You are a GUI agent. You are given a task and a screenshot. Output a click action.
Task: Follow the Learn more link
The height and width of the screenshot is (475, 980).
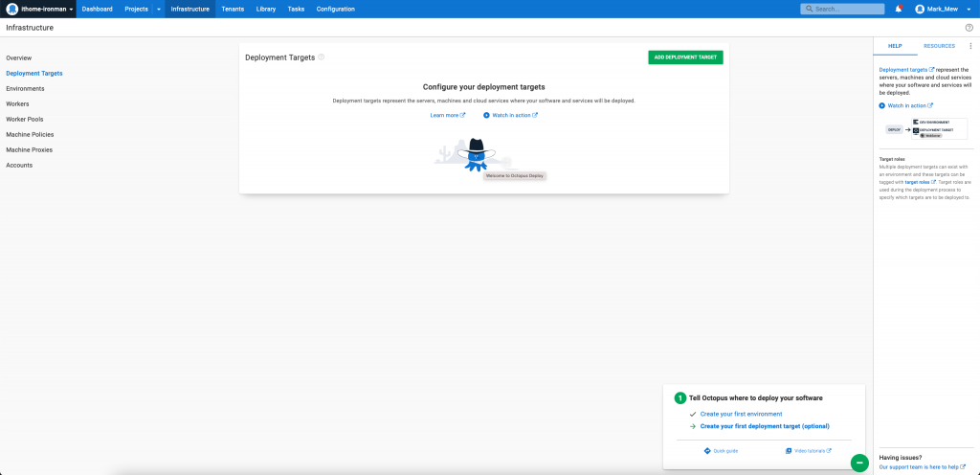point(448,115)
